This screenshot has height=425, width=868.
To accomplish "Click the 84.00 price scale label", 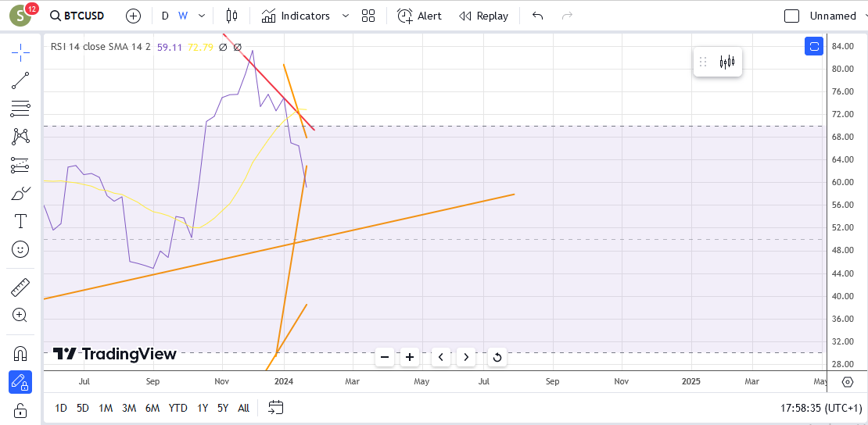I will (844, 46).
